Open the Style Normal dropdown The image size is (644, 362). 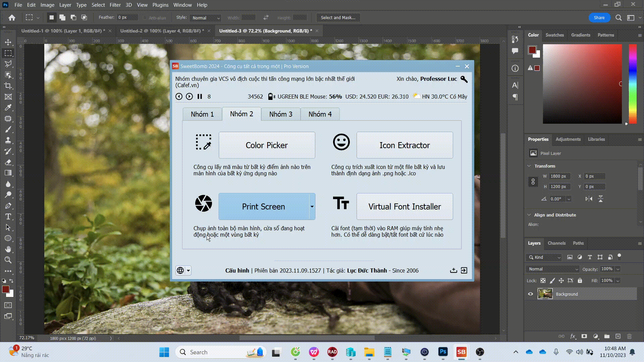[206, 18]
